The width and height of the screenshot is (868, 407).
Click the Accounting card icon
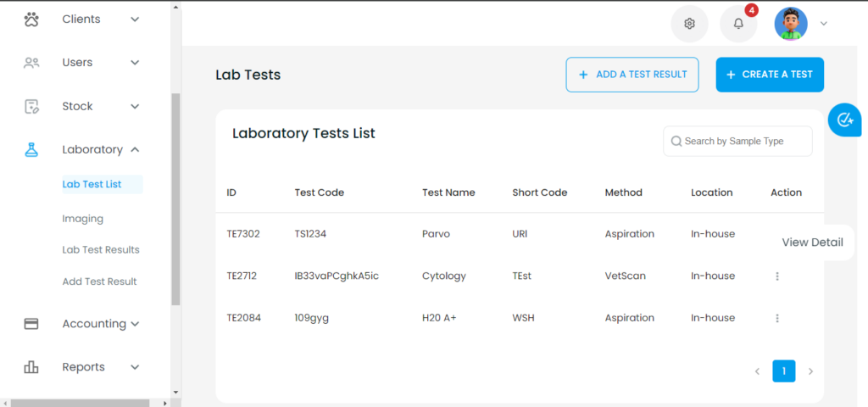click(x=31, y=324)
